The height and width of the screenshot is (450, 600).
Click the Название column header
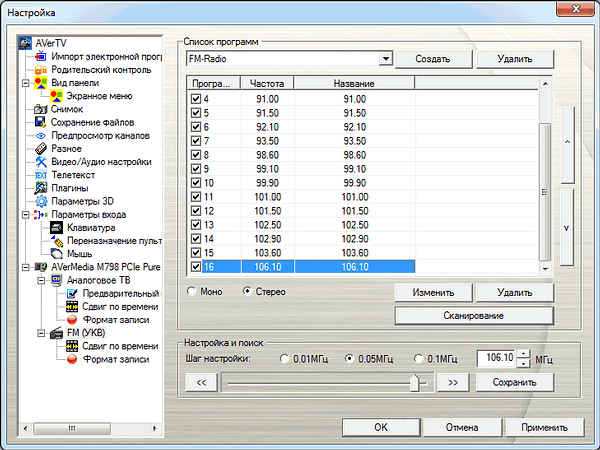click(x=354, y=83)
